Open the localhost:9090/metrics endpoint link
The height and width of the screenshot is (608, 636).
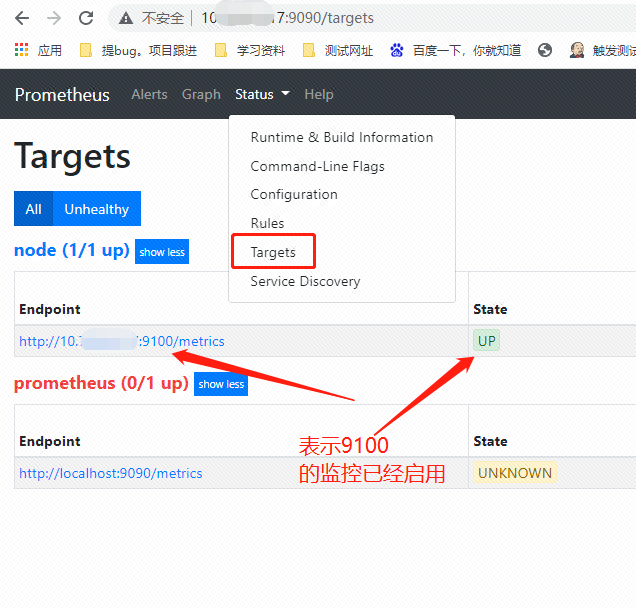(x=111, y=474)
